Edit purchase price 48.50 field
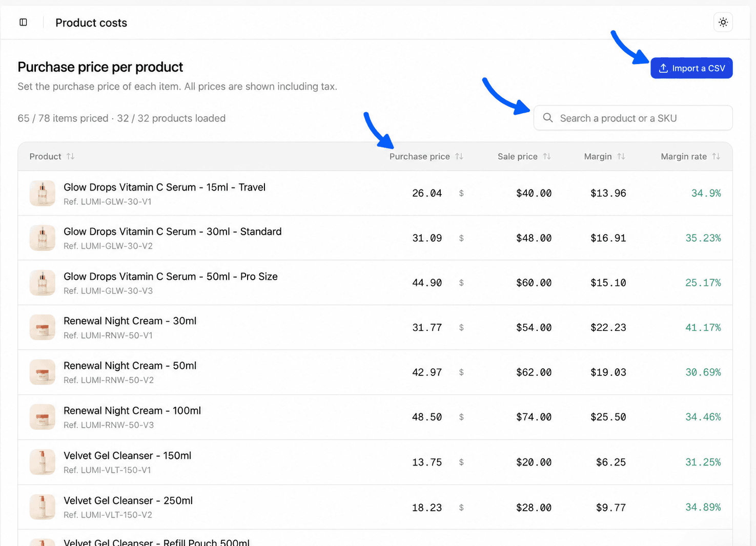The image size is (756, 546). pyautogui.click(x=427, y=417)
